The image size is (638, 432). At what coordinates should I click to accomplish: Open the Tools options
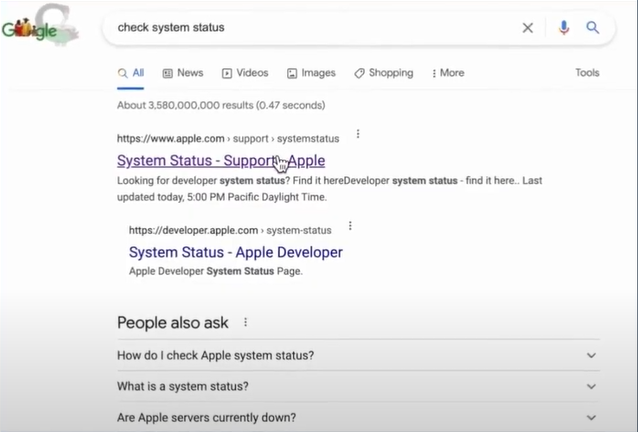587,72
